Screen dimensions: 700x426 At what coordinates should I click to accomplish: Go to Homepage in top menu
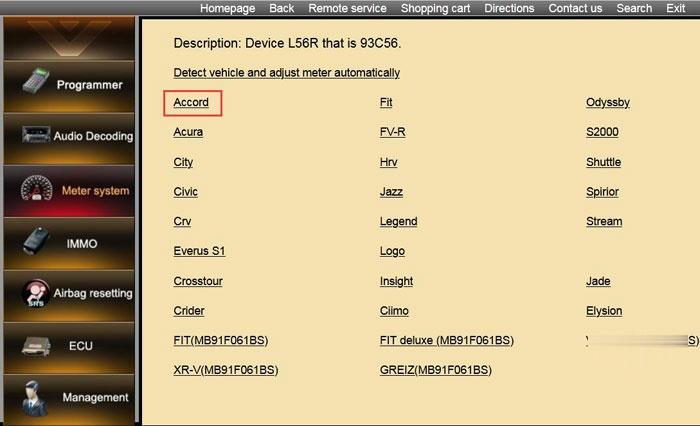[x=227, y=8]
